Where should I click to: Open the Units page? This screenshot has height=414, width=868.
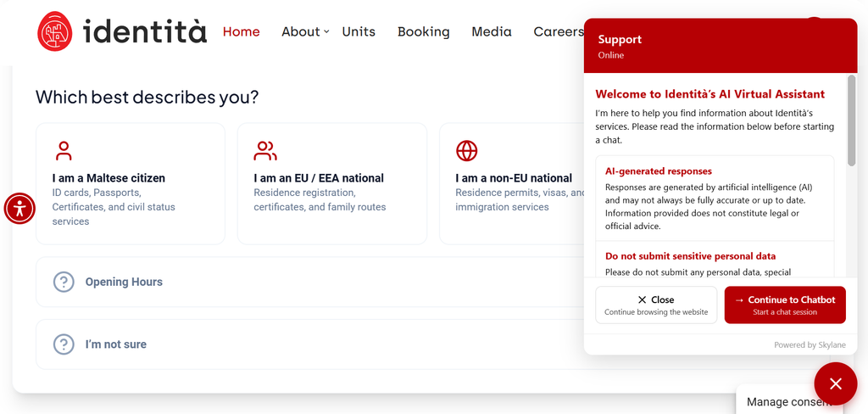[x=359, y=31]
